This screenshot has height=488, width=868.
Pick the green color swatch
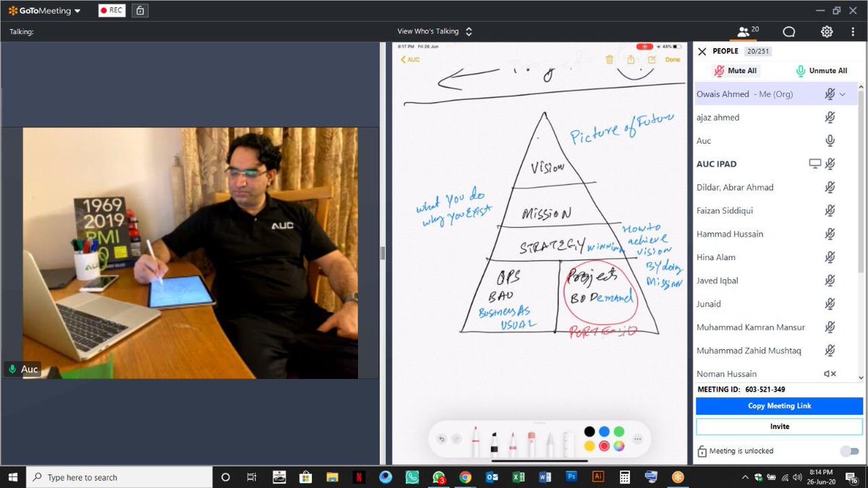(x=618, y=432)
